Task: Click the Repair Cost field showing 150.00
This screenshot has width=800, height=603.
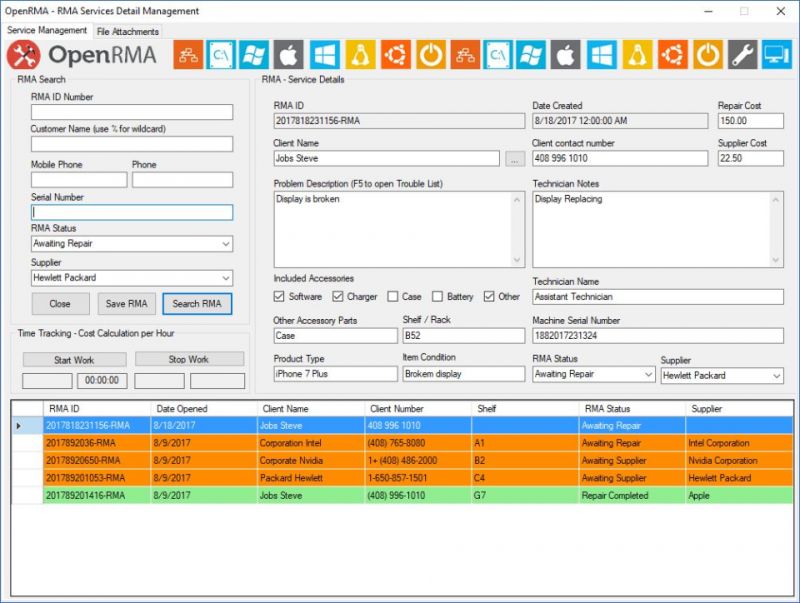Action: pos(751,121)
